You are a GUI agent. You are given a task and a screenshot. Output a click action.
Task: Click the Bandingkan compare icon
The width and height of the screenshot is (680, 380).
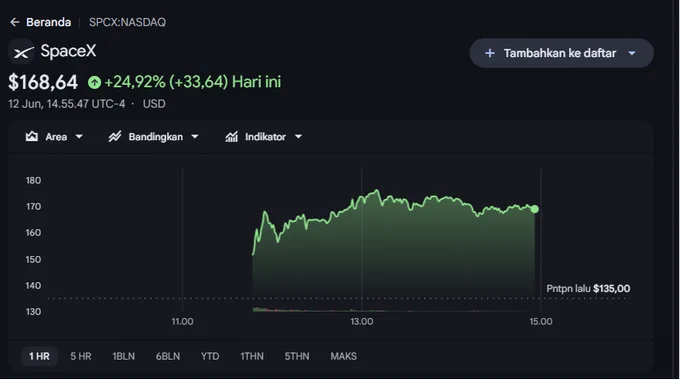(115, 137)
